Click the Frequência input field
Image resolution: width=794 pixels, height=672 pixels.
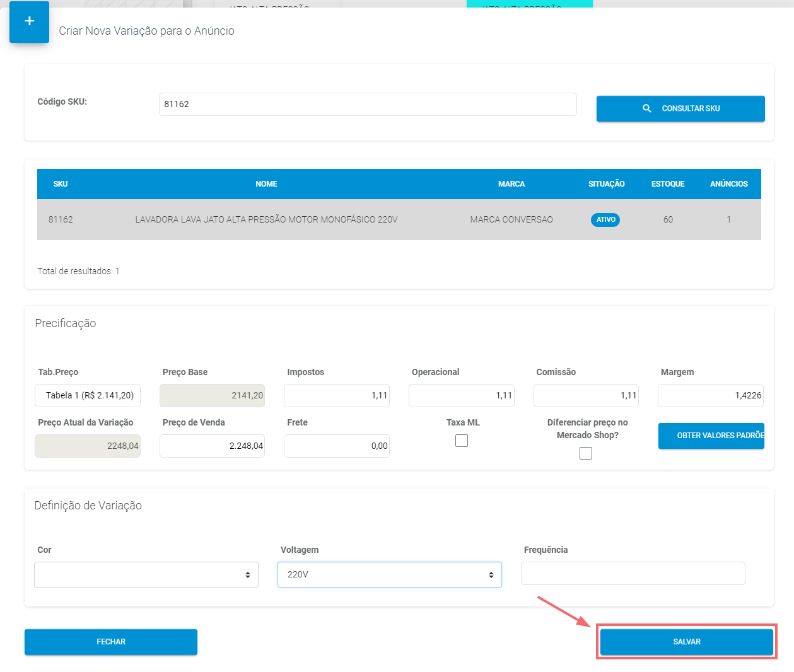(x=633, y=574)
